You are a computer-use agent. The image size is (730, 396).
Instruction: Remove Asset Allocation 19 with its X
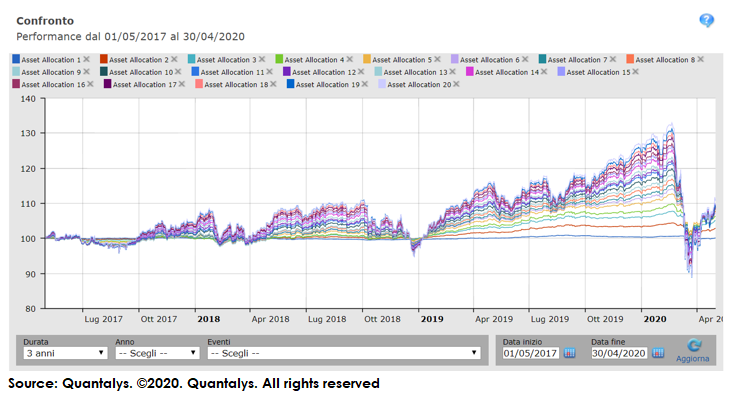coord(365,84)
